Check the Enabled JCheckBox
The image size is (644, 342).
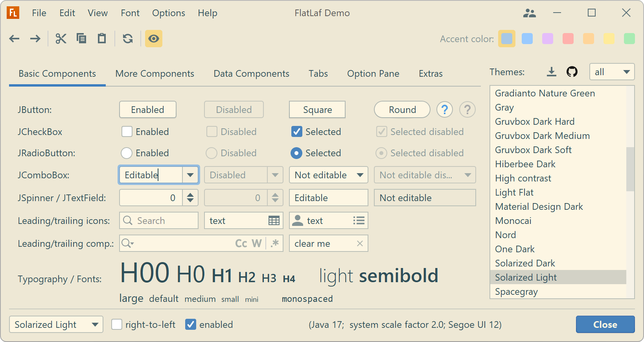click(x=127, y=131)
